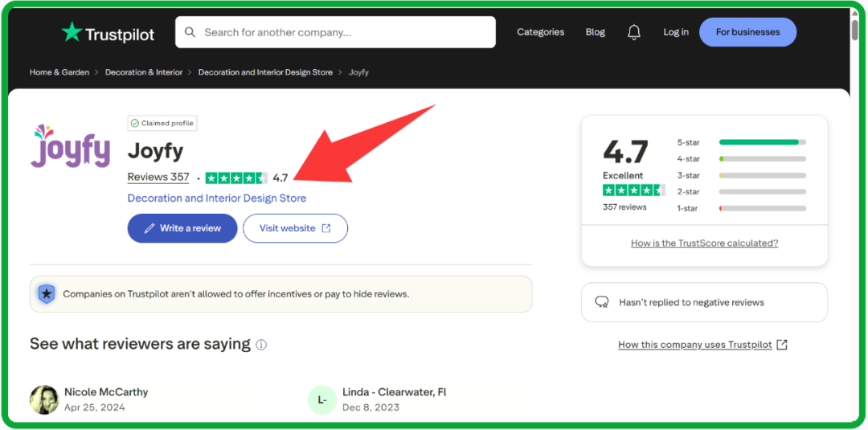Image resolution: width=868 pixels, height=430 pixels.
Task: Click the external icon after How this company uses Trustpilot
Action: (x=782, y=345)
